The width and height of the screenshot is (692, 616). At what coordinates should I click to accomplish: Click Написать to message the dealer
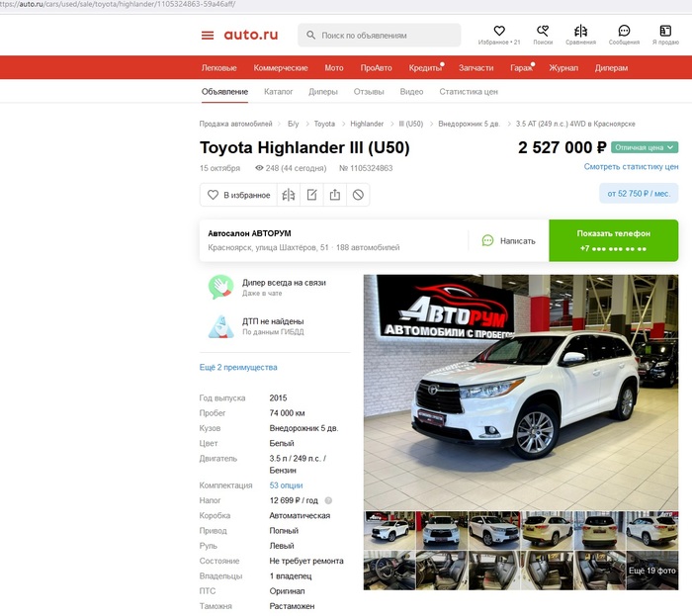click(517, 241)
